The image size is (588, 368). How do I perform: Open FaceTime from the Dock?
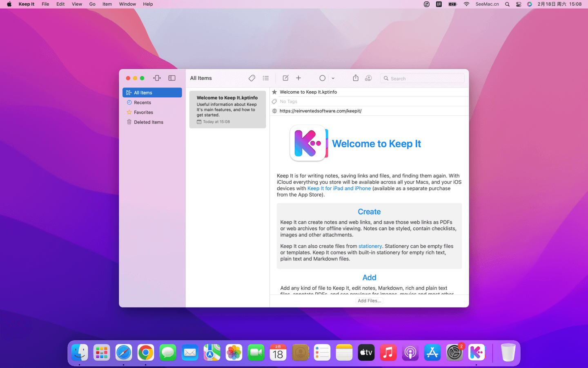[x=256, y=352]
